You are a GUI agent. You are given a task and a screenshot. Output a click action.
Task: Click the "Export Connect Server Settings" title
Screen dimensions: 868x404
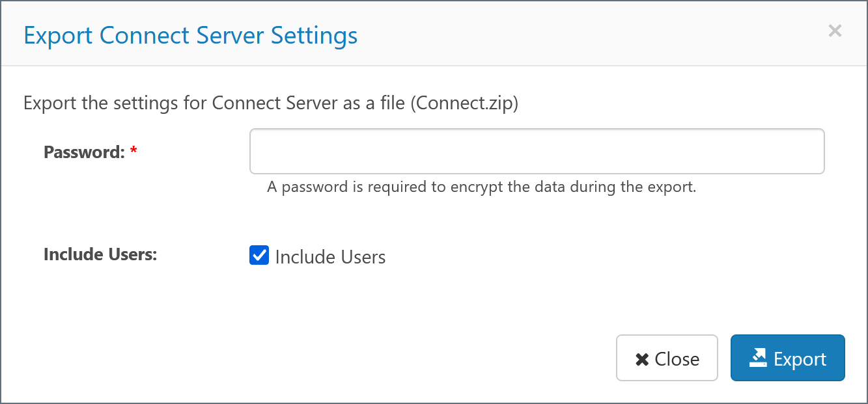(x=190, y=35)
